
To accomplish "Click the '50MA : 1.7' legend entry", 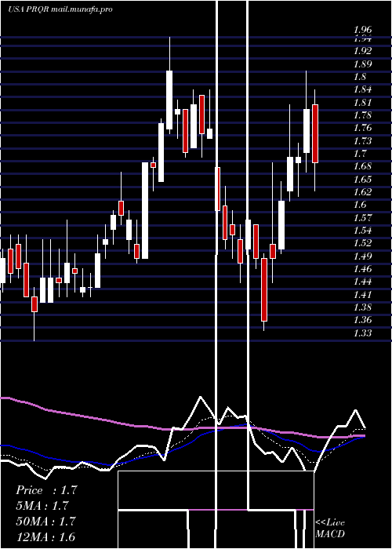I will (45, 521).
